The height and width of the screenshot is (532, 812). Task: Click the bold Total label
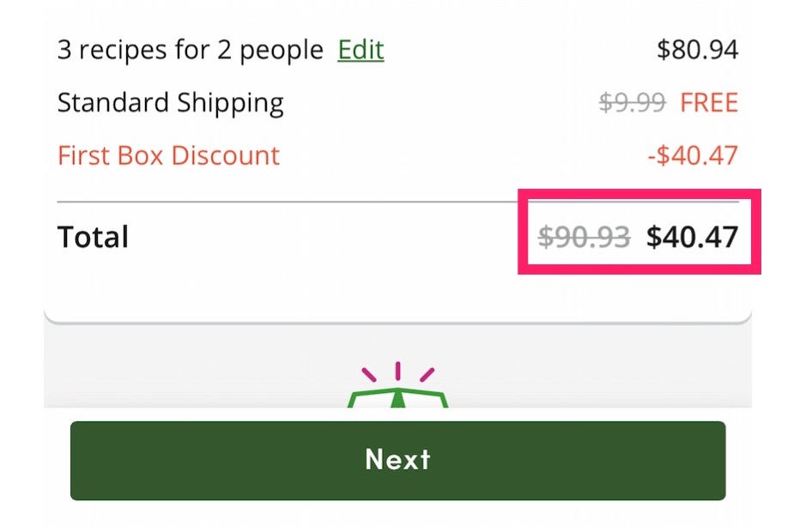point(93,236)
